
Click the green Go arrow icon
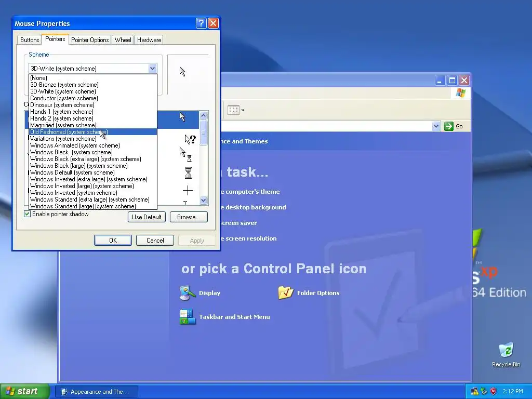pos(448,126)
